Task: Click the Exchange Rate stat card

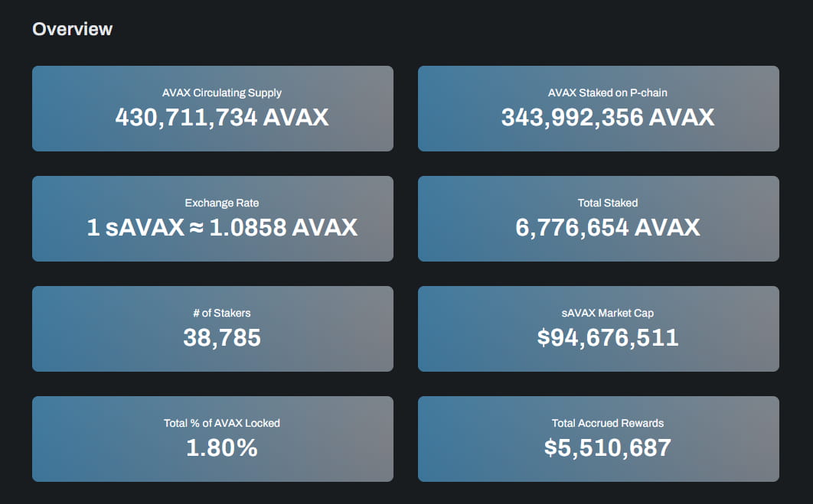Action: pos(212,219)
